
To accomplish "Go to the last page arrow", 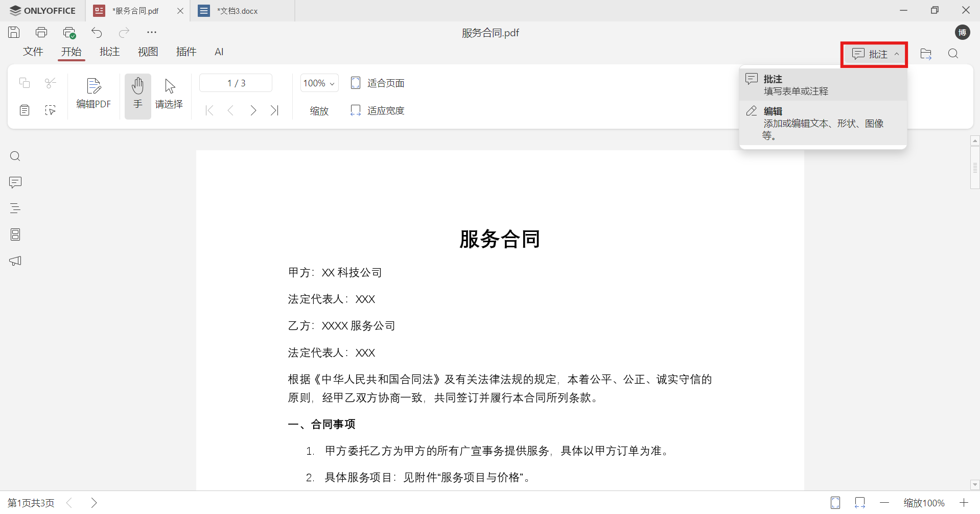I will (x=275, y=110).
